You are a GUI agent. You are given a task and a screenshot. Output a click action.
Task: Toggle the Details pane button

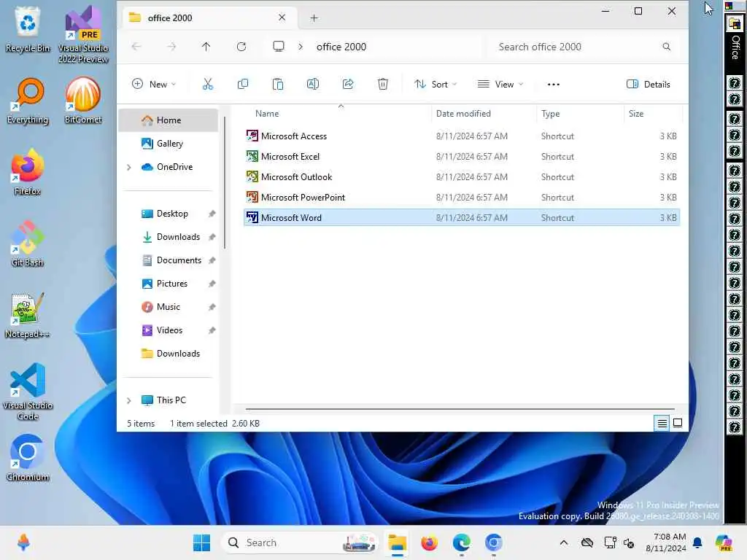[x=648, y=85]
